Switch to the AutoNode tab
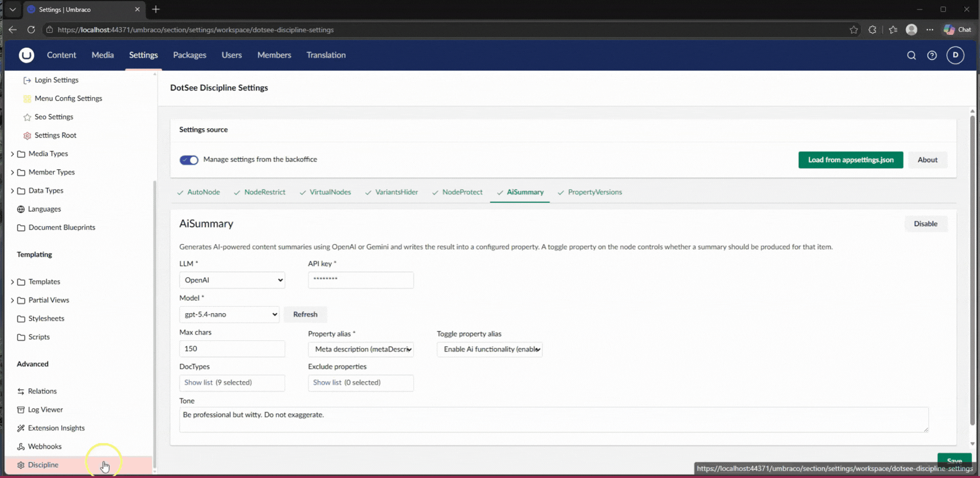The width and height of the screenshot is (980, 478). pos(198,192)
